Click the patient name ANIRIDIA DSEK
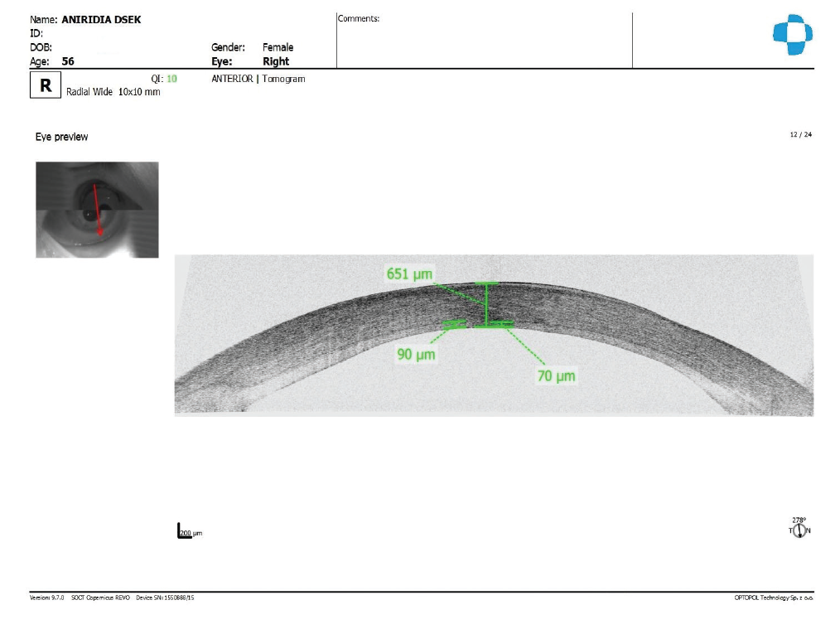840x629 pixels. 101,19
